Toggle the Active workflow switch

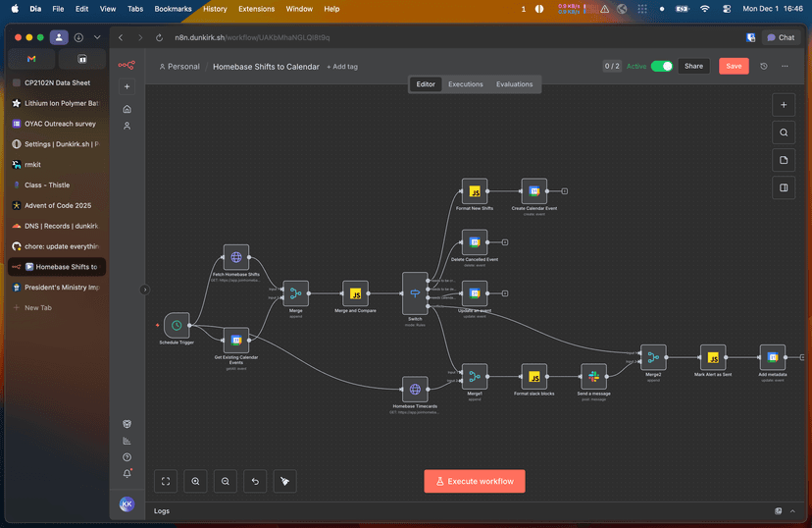point(662,66)
